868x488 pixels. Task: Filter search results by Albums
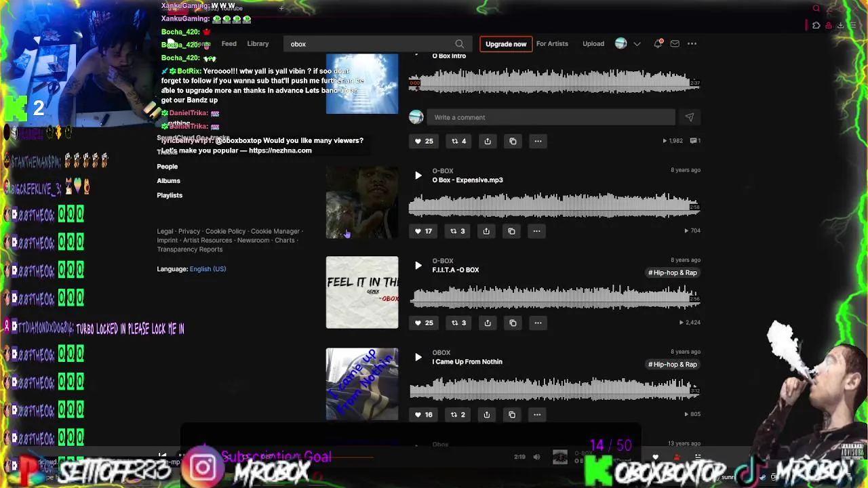(x=169, y=181)
